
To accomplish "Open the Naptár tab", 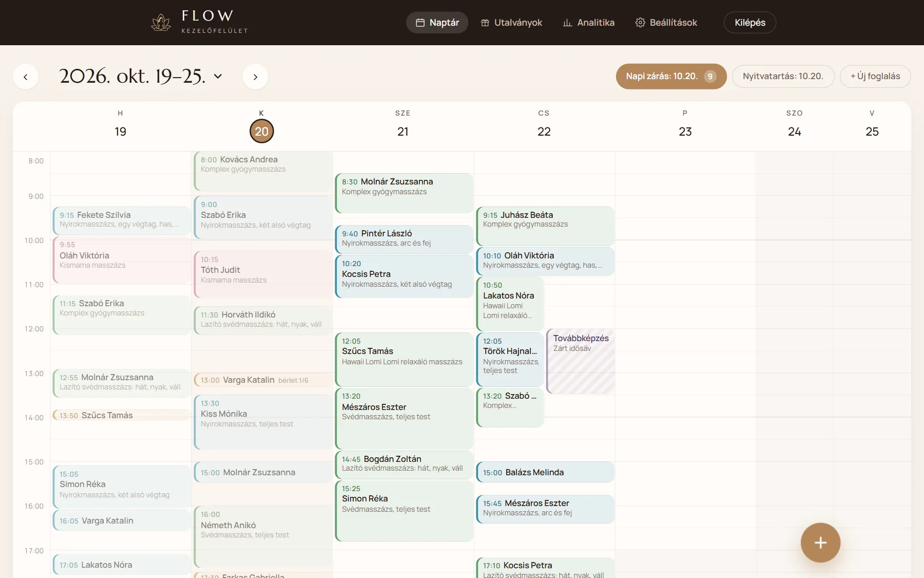I will [x=437, y=23].
